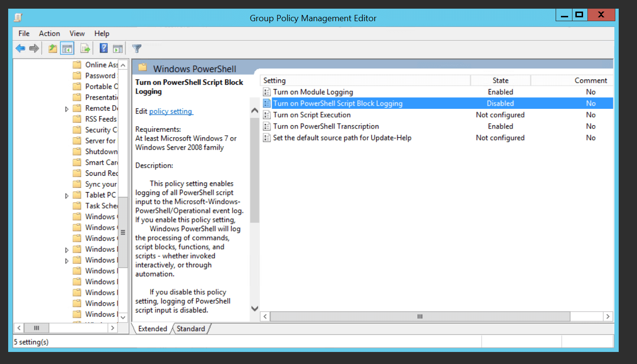Open the Help menu
Screen dimensions: 637x364
(x=102, y=33)
